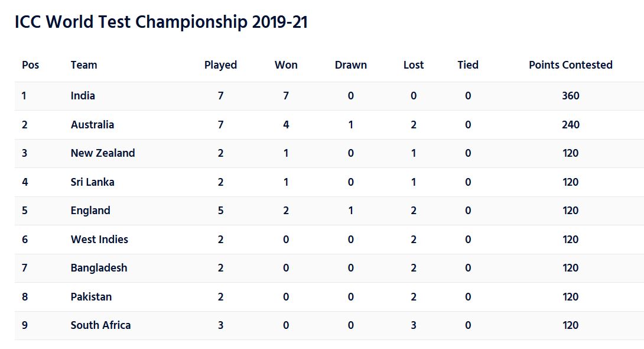Click the Pos column header

[30, 65]
